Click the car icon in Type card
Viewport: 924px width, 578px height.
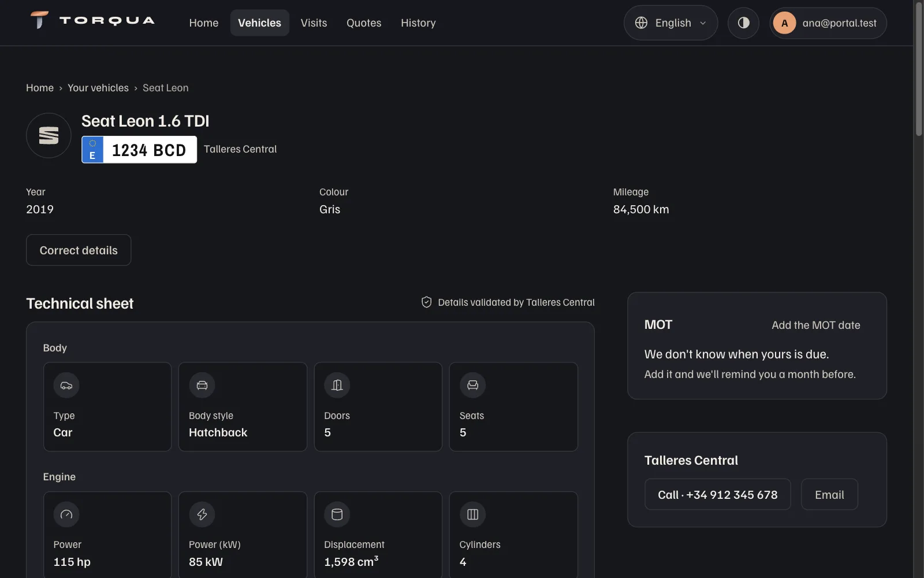tap(66, 386)
